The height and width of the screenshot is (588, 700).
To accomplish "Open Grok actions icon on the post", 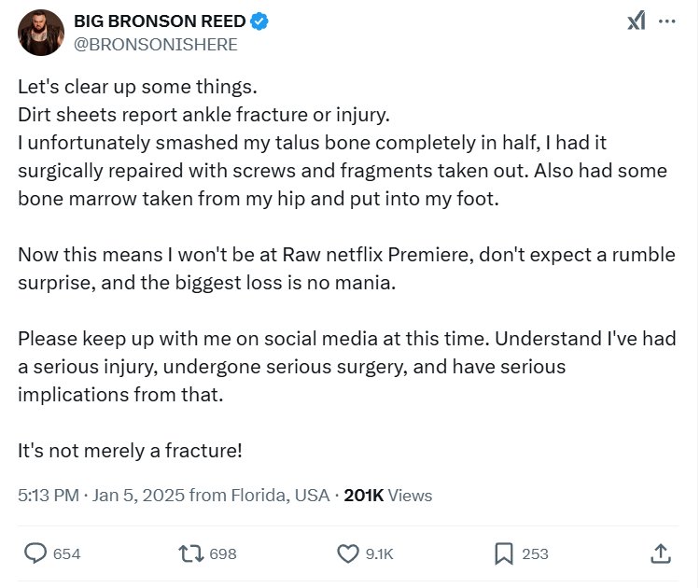I will 637,21.
